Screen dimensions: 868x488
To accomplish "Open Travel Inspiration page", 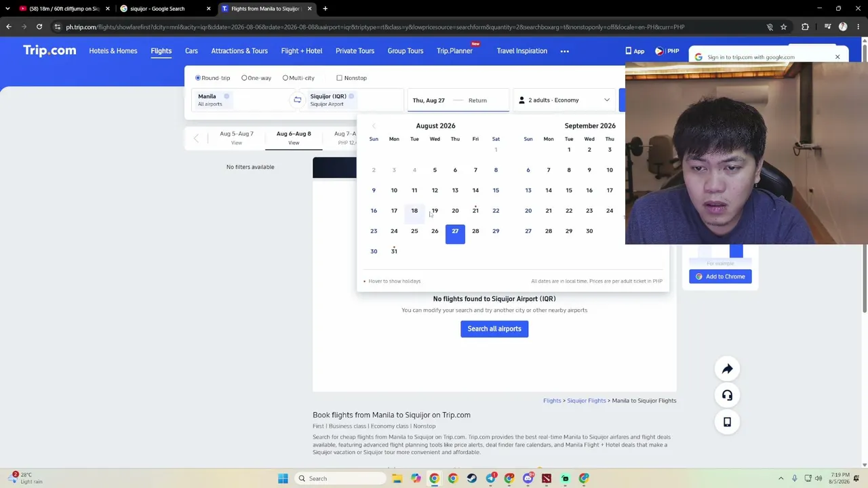I will [521, 51].
